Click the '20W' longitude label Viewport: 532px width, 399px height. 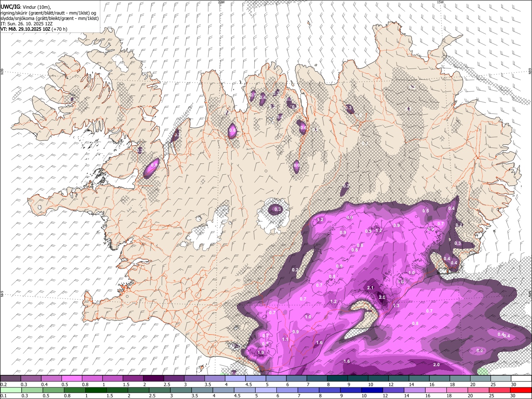point(221,2)
